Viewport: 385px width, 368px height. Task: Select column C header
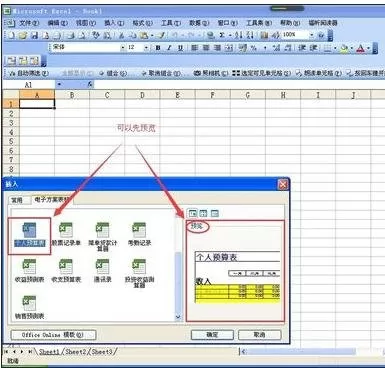[x=107, y=95]
